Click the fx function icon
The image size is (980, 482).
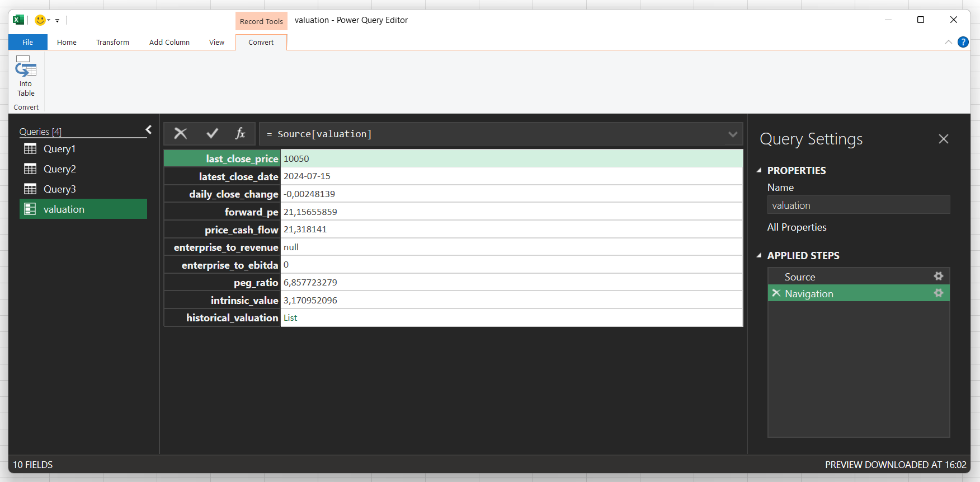coord(241,134)
